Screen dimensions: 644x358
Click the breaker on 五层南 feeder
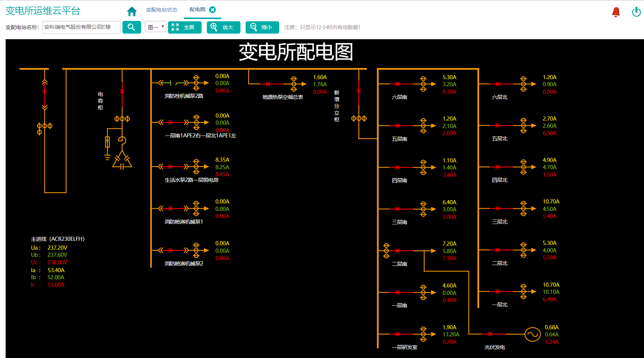(397, 126)
